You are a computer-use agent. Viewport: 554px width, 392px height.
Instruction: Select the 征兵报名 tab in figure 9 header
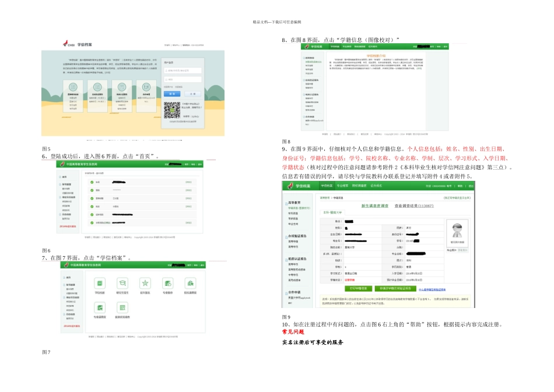376,185
